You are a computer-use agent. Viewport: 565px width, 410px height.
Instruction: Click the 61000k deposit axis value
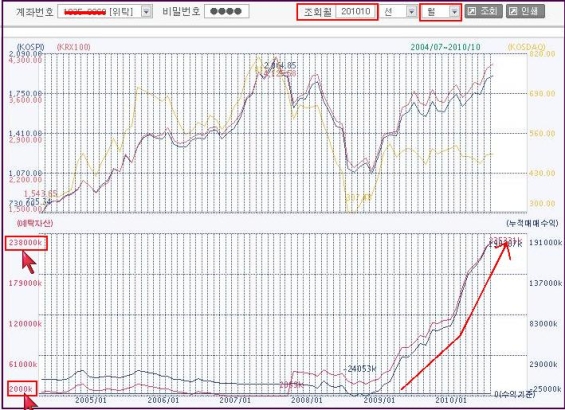23,364
